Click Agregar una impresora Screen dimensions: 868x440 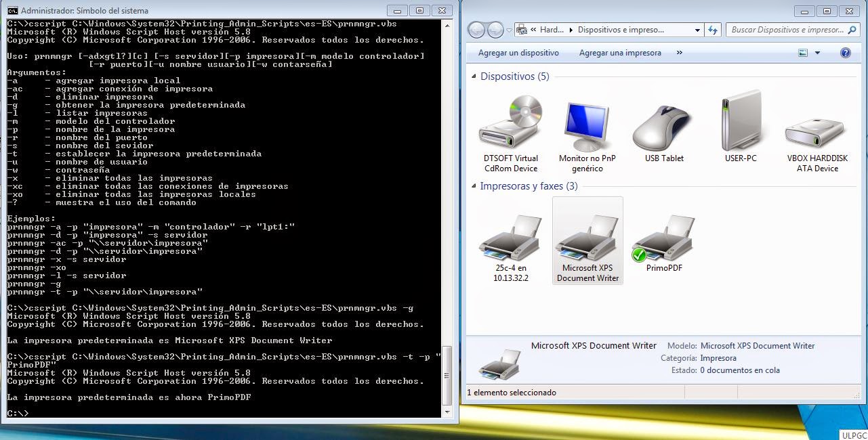[x=620, y=53]
